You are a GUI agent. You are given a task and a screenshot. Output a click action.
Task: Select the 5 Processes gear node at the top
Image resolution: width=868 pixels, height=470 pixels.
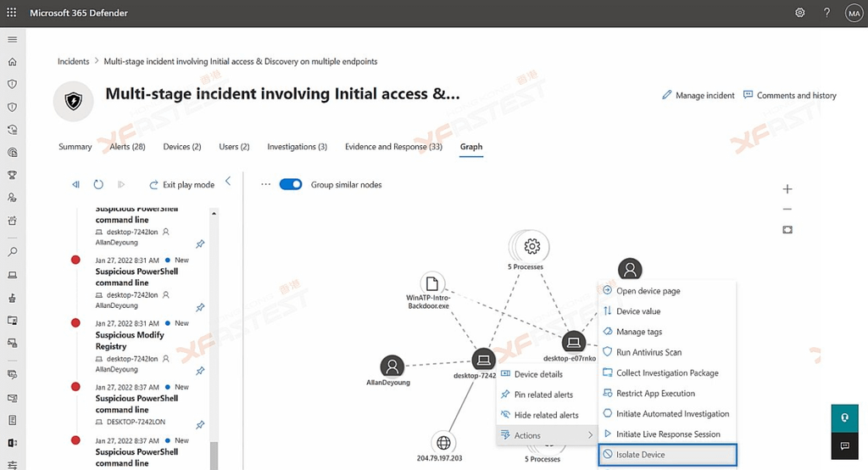coord(531,246)
